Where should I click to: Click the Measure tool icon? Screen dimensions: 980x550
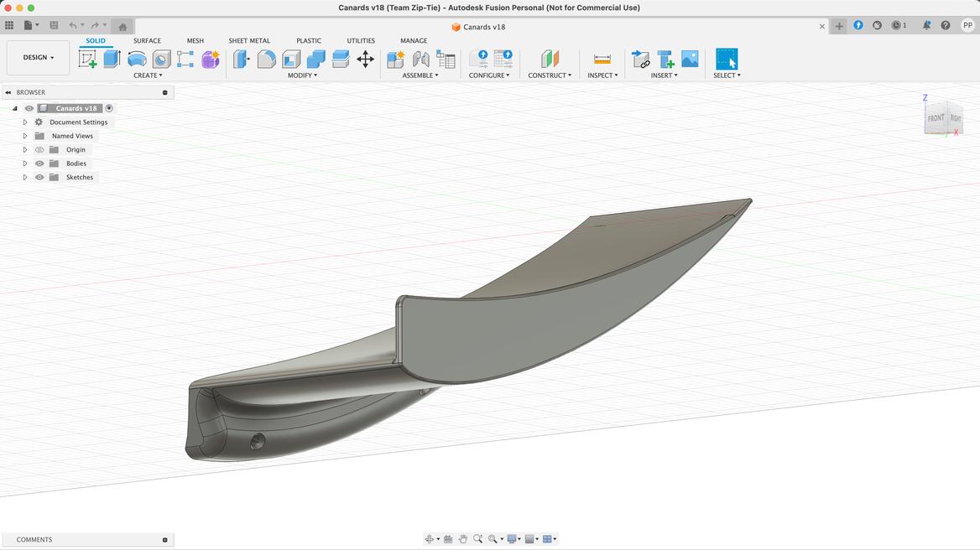[602, 59]
